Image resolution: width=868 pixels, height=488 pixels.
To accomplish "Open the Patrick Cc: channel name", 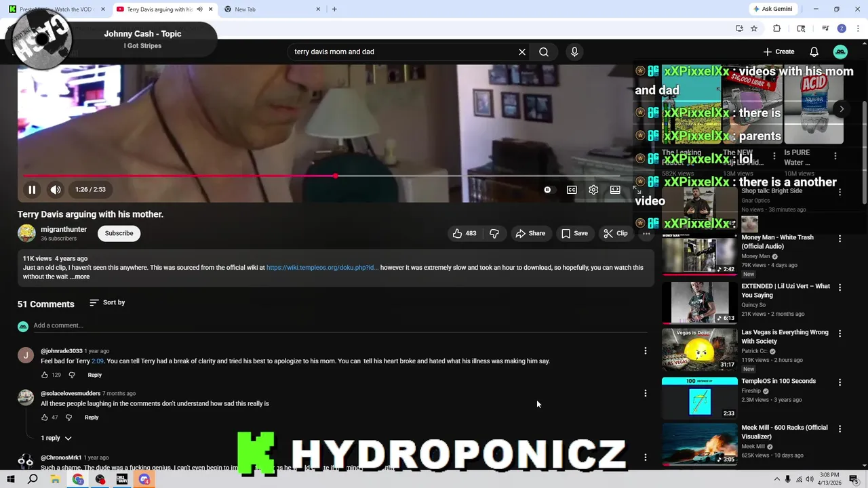I will click(755, 351).
